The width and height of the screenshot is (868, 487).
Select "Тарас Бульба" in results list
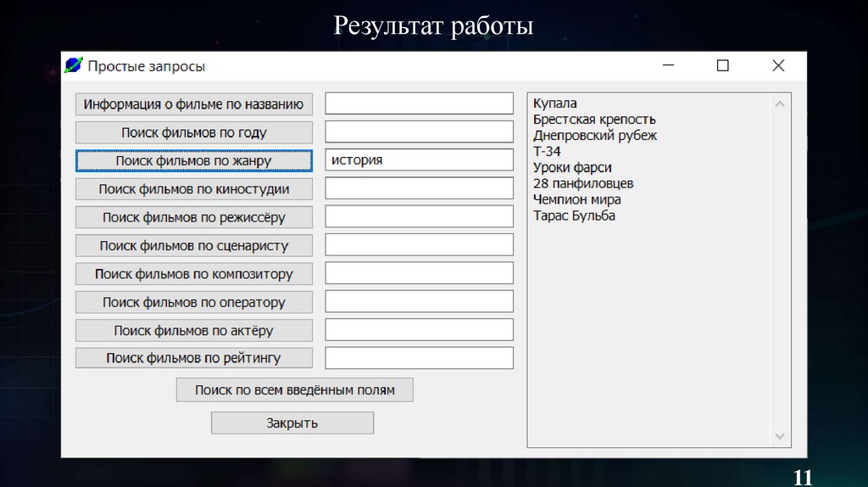point(574,216)
